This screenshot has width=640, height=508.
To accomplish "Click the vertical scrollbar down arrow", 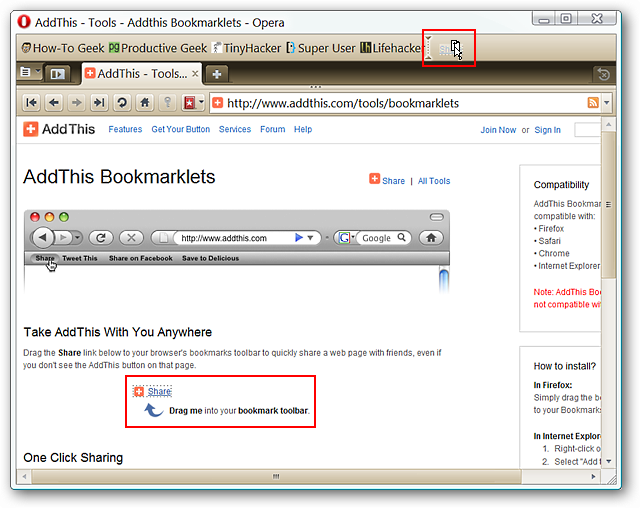I will coord(608,461).
